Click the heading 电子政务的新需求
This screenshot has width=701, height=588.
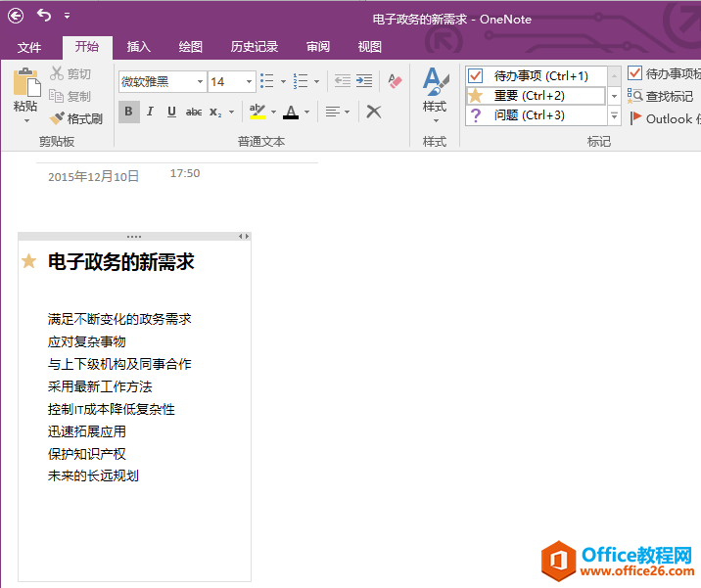(x=121, y=262)
